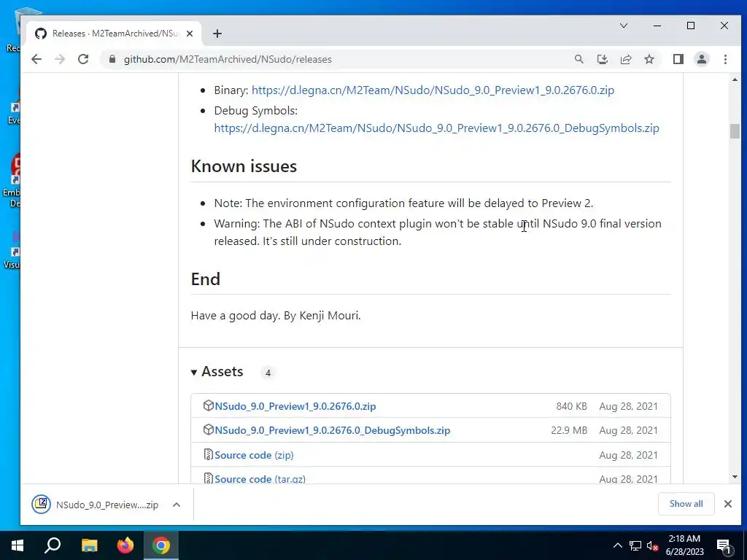Click the Known issues heading
Viewport: 747px width, 560px height.
244,166
